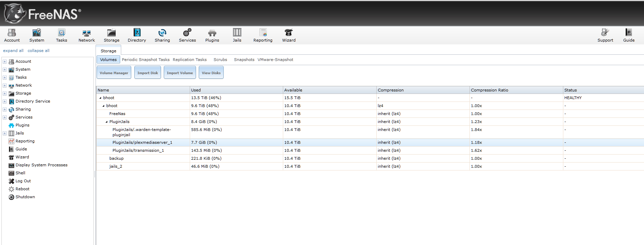This screenshot has height=245, width=644.
Task: Expand Storage node in sidebar
Action: pyautogui.click(x=5, y=93)
